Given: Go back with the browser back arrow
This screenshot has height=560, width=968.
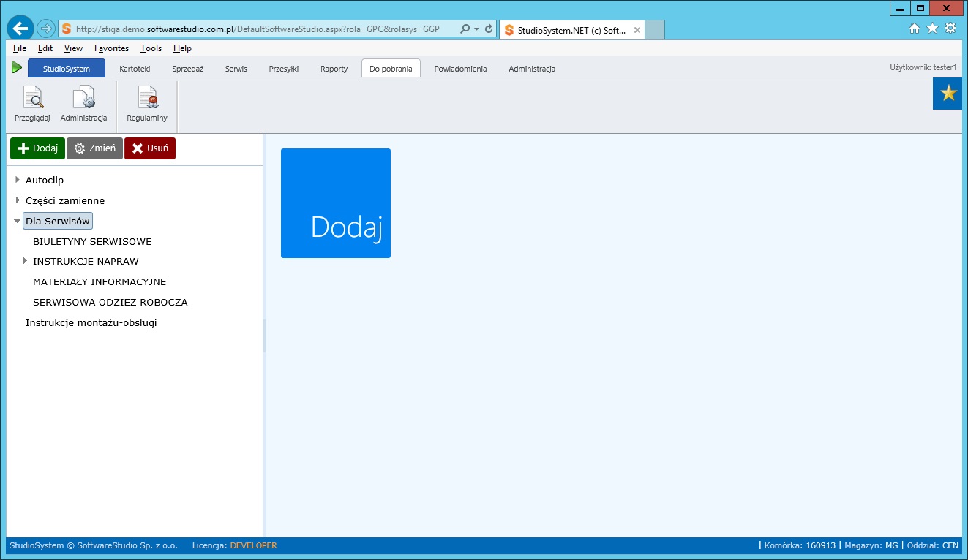Looking at the screenshot, I should [x=20, y=29].
